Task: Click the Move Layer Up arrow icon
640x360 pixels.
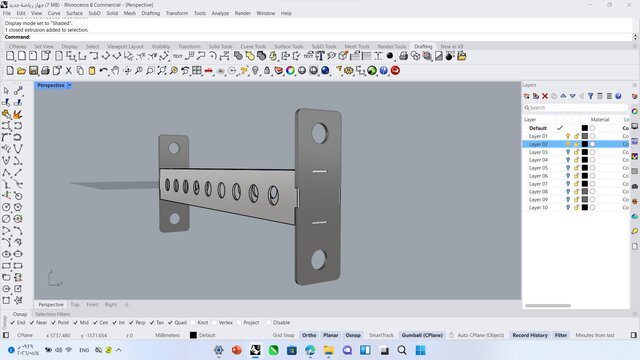Action: (x=563, y=96)
